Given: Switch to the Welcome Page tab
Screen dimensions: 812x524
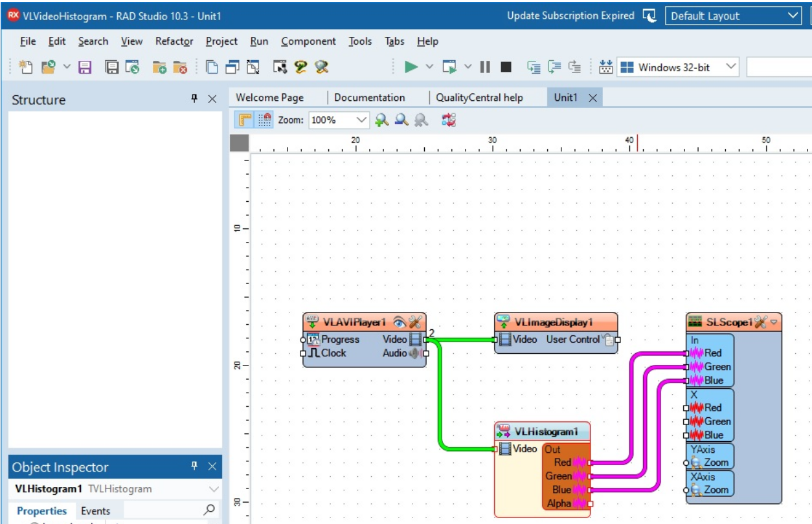Looking at the screenshot, I should 270,97.
